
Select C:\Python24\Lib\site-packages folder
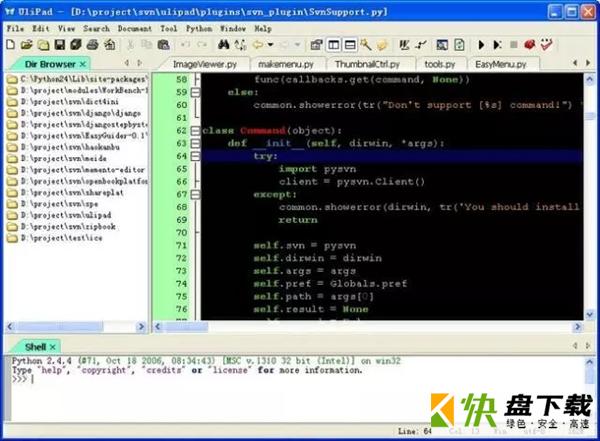pyautogui.click(x=77, y=79)
